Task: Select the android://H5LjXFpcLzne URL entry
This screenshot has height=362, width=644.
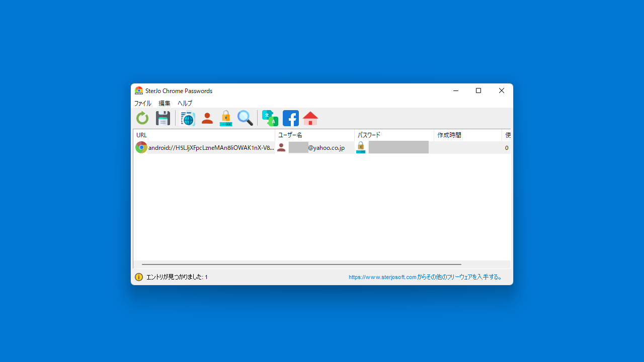Action: pyautogui.click(x=211, y=148)
